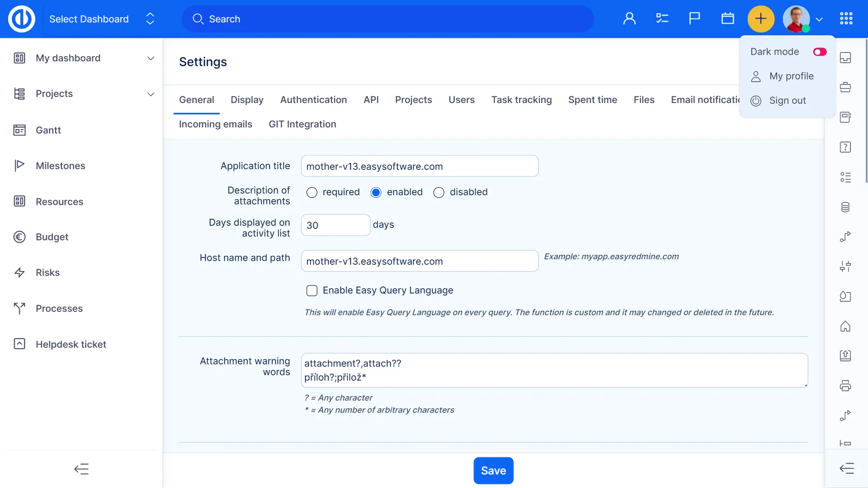Click Sign out in user menu
Image resolution: width=868 pixels, height=488 pixels.
[787, 101]
